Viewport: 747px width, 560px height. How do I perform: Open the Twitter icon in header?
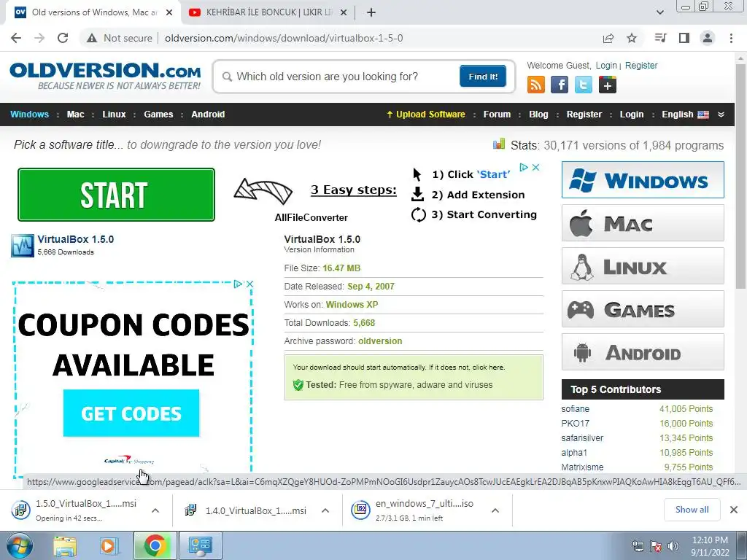pos(583,85)
